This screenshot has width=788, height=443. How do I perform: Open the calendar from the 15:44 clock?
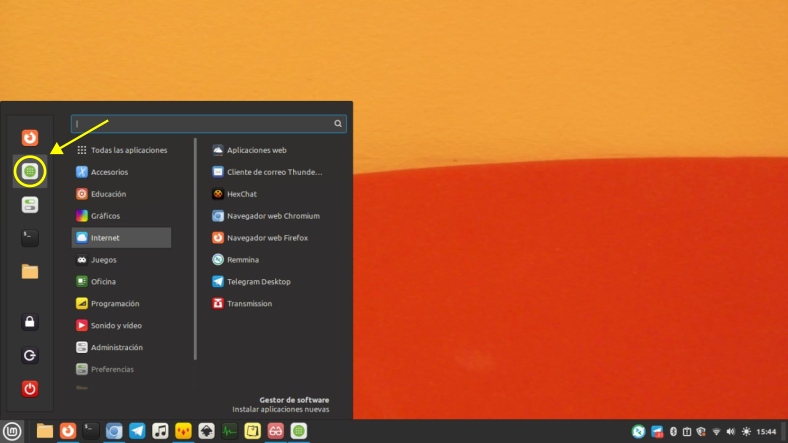pos(766,431)
